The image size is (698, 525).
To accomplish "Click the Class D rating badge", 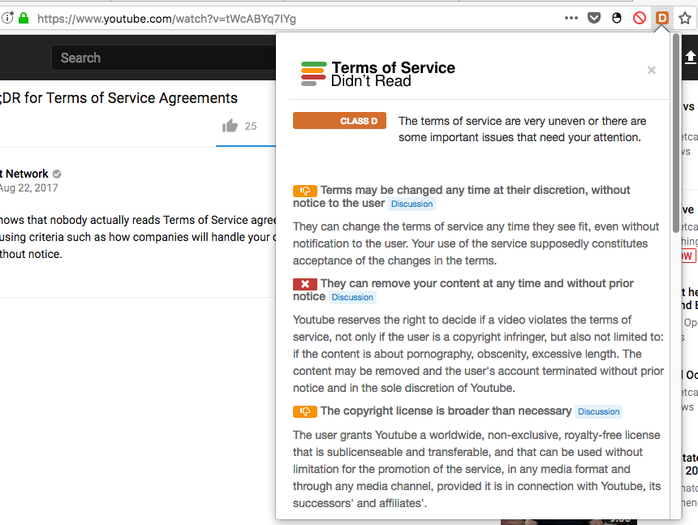I will 339,121.
